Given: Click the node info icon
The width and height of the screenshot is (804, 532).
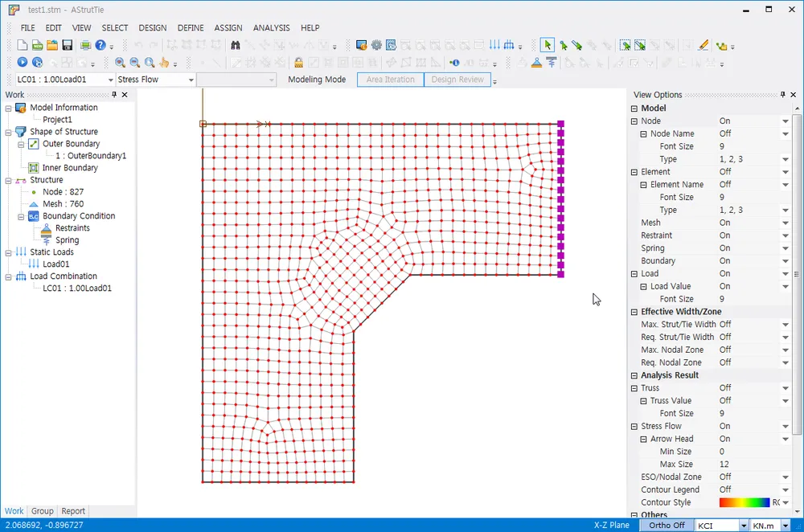Looking at the screenshot, I should (x=454, y=63).
